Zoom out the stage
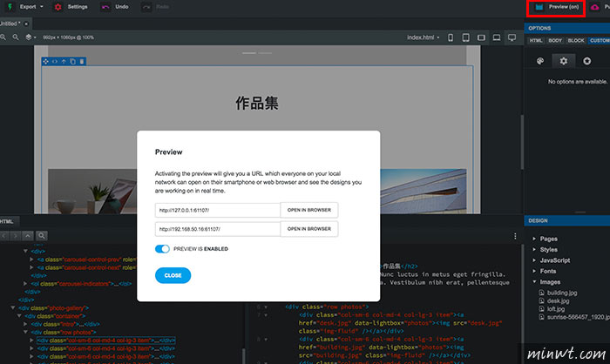This screenshot has width=610, height=364. coord(3,37)
